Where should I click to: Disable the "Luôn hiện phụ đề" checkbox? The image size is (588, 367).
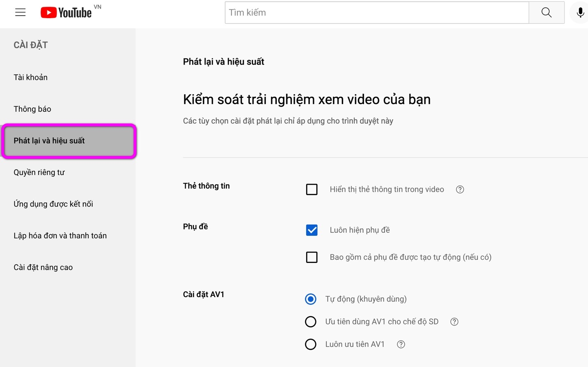pos(312,230)
